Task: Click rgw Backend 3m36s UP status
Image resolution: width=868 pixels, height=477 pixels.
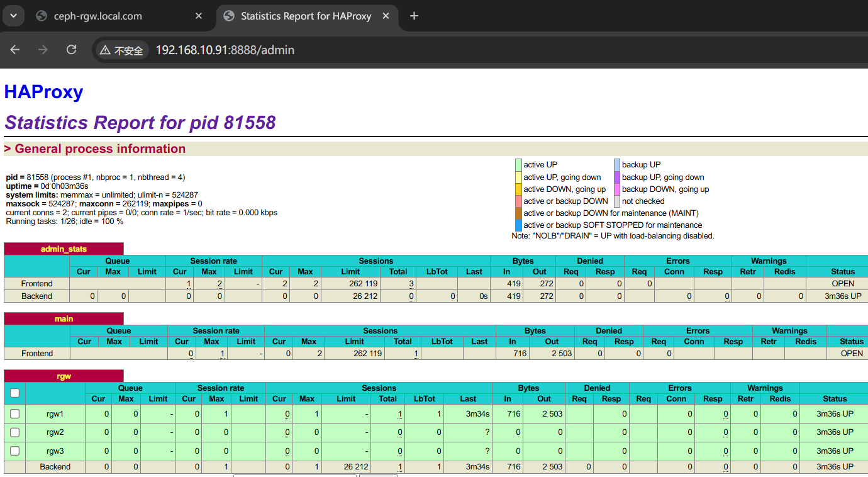Action: coord(835,467)
